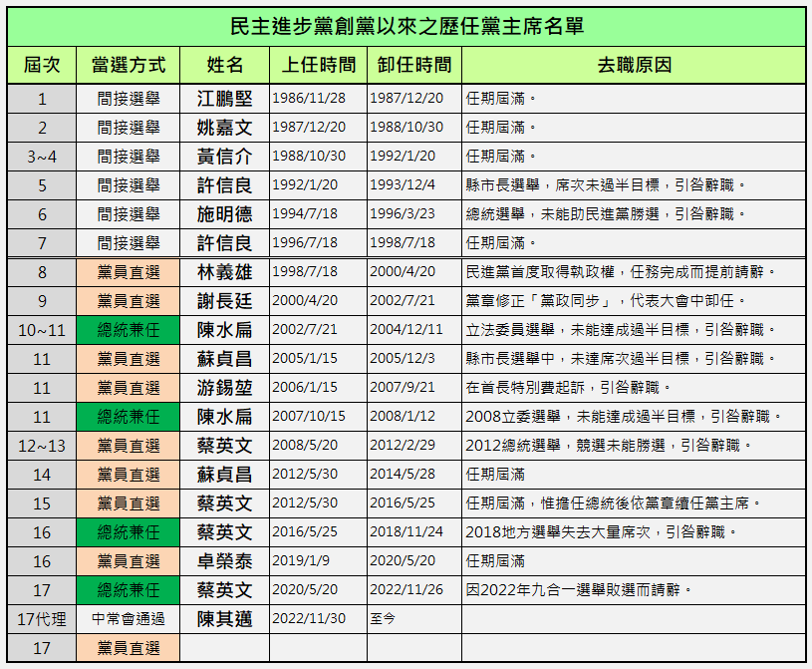Select the 去職原因 column header
The image size is (812, 669).
click(634, 65)
